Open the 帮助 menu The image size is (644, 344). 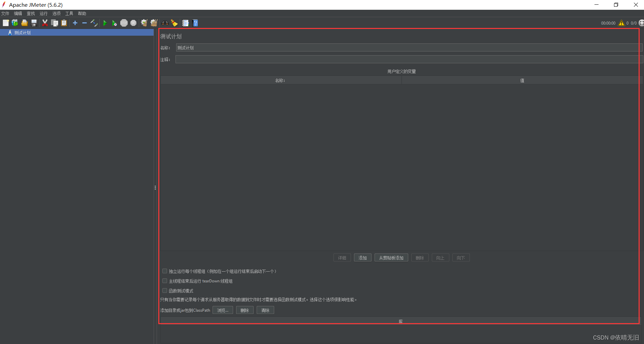(82, 13)
